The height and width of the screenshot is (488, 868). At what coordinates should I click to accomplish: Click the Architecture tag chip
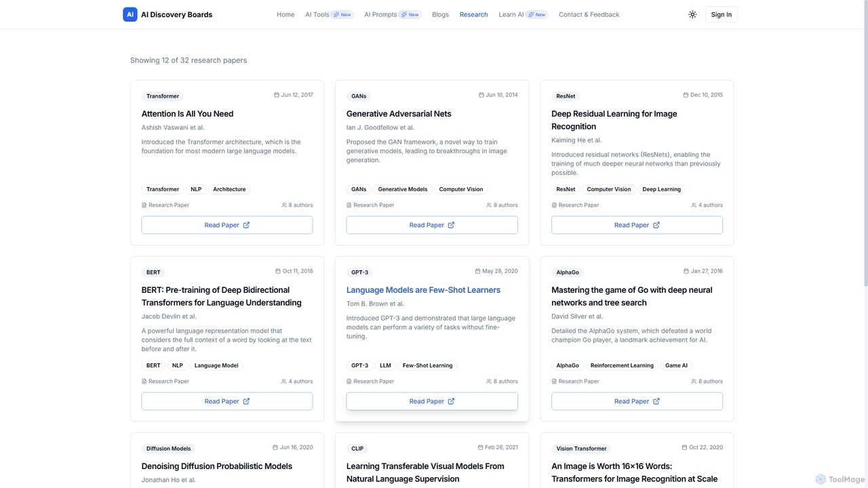(x=229, y=189)
